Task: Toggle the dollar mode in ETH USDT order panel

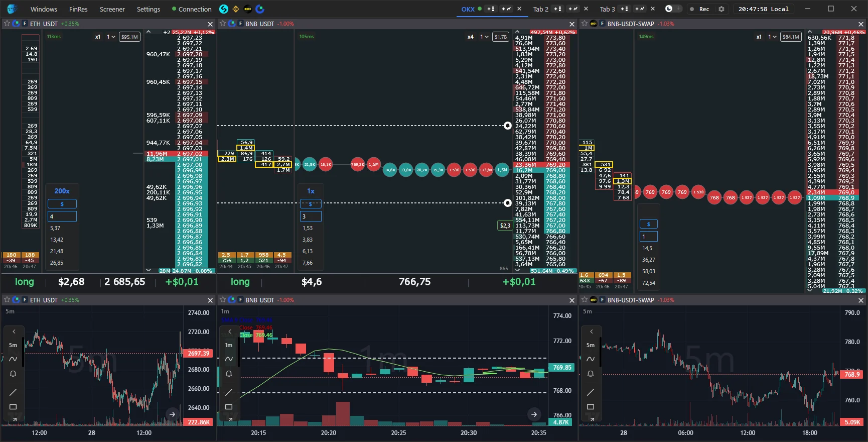Action: point(62,204)
